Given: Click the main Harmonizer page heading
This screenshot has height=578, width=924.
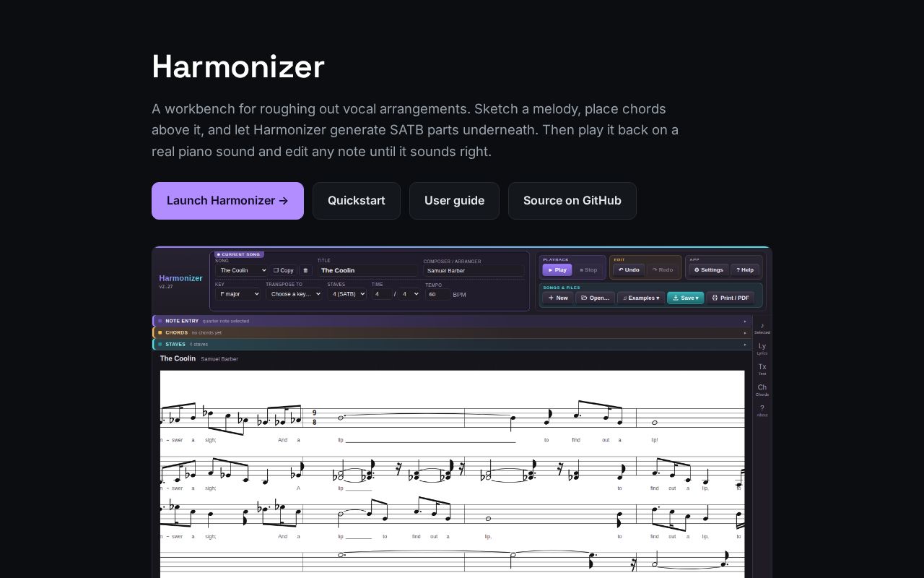Looking at the screenshot, I should [238, 66].
